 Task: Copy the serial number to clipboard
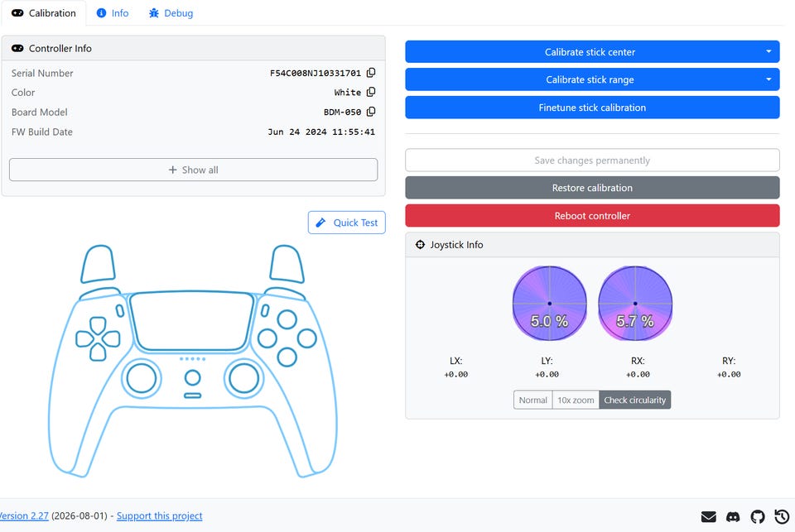(x=371, y=73)
